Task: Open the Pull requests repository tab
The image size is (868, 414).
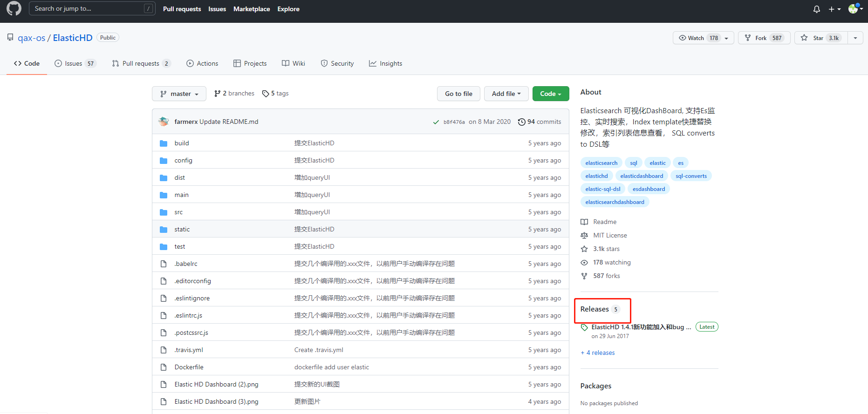Action: pyautogui.click(x=142, y=63)
